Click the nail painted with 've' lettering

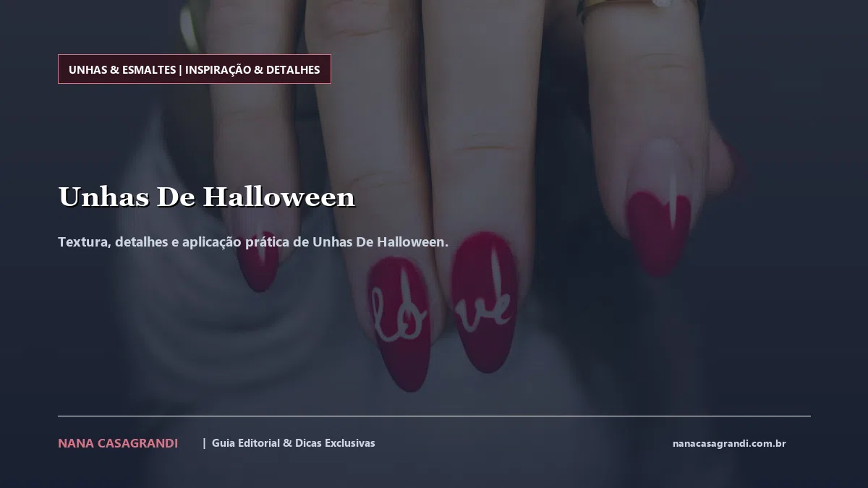pyautogui.click(x=484, y=301)
